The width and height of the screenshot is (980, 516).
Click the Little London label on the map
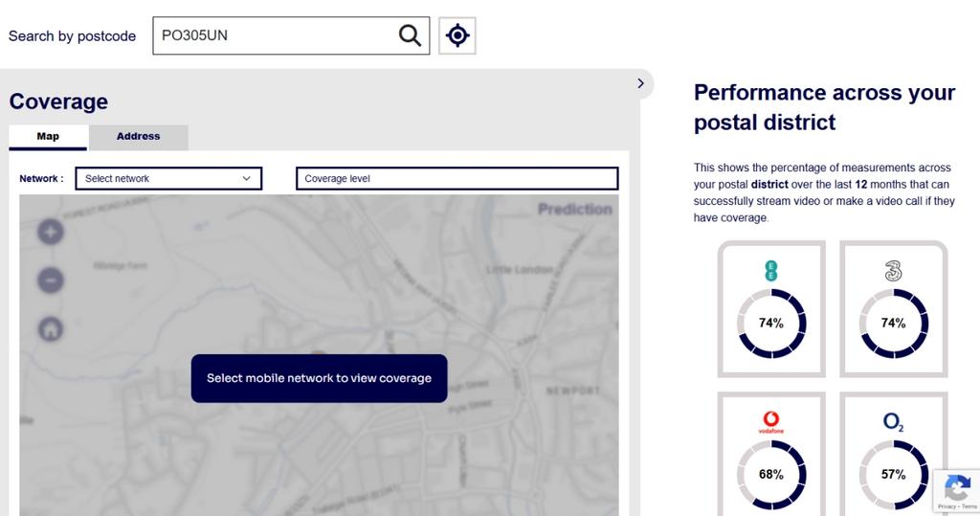click(520, 270)
